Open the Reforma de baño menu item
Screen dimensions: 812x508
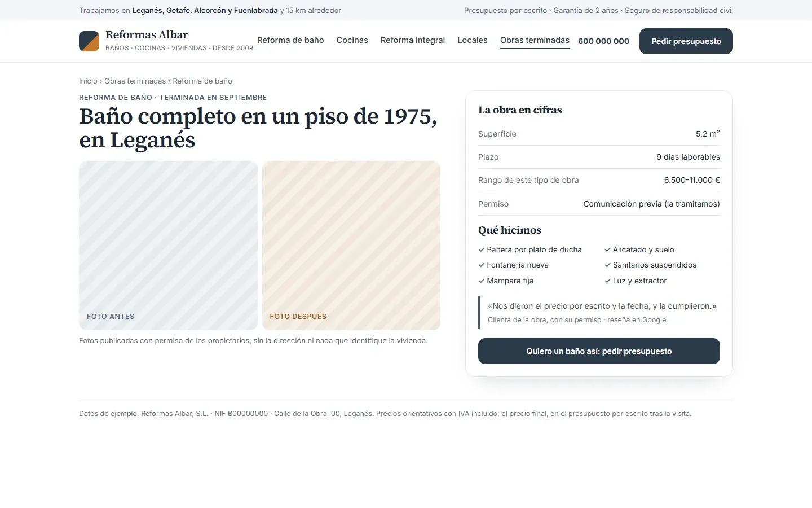tap(290, 40)
